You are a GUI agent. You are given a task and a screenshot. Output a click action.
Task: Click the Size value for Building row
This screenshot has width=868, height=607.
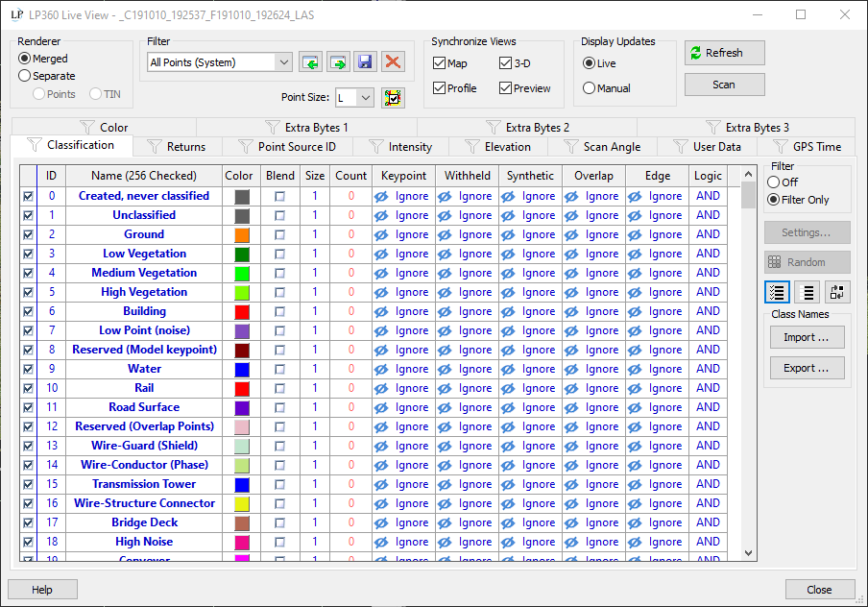point(314,311)
